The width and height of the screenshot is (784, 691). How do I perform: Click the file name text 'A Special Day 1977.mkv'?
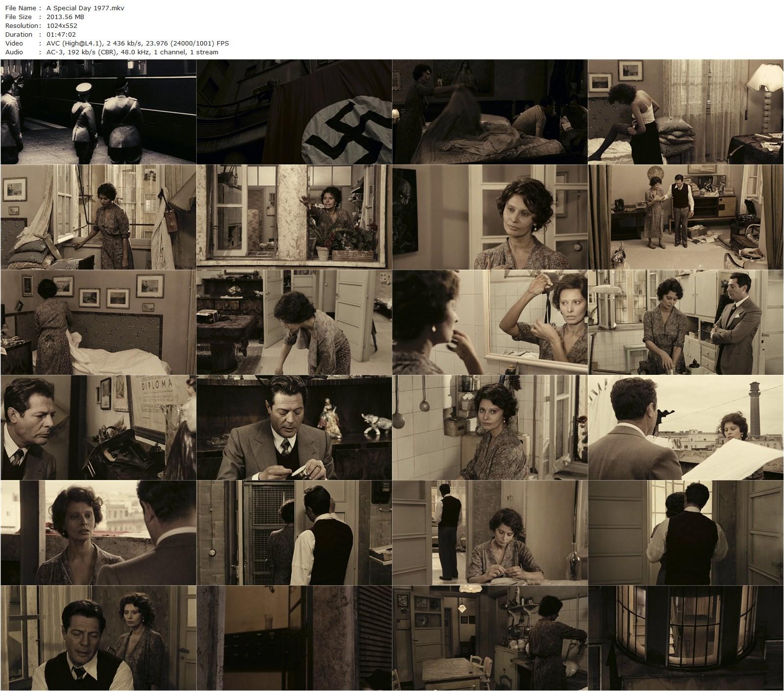86,8
